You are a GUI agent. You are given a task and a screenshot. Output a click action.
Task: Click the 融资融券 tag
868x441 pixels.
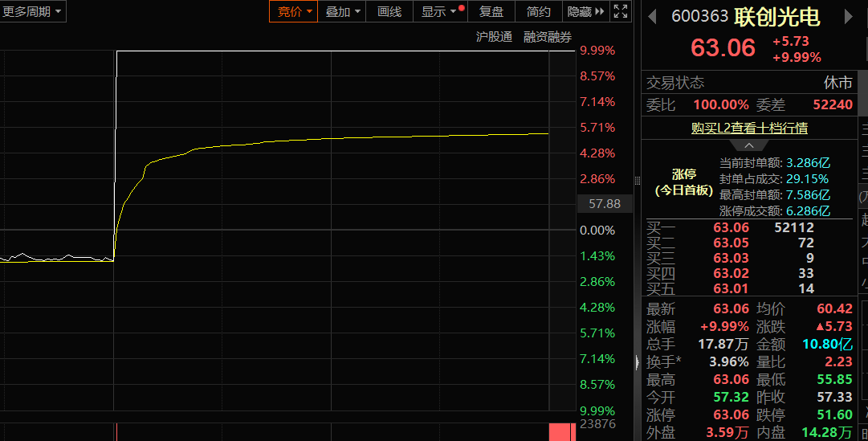tap(548, 37)
